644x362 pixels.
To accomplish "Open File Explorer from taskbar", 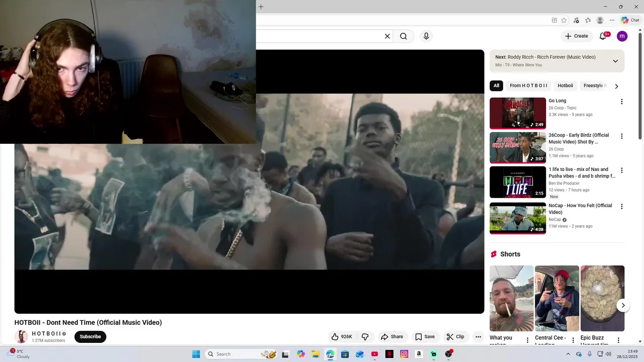I will pos(315,354).
